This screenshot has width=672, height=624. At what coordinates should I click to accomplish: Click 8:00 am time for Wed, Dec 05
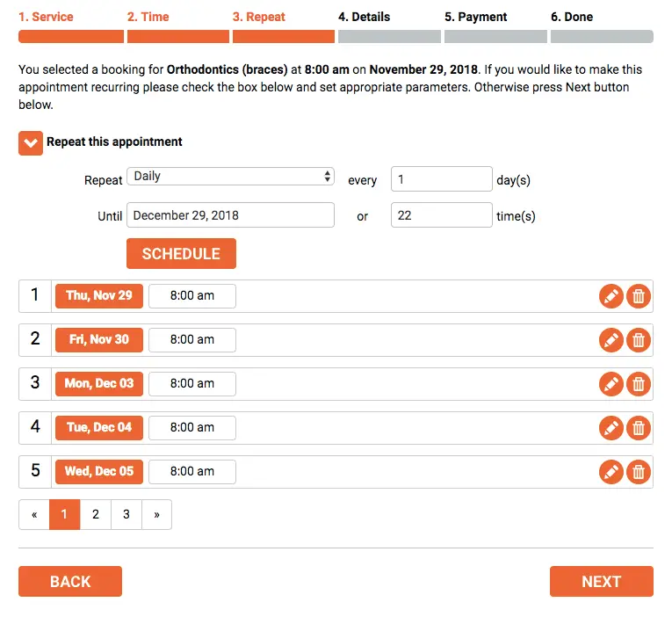pos(192,472)
